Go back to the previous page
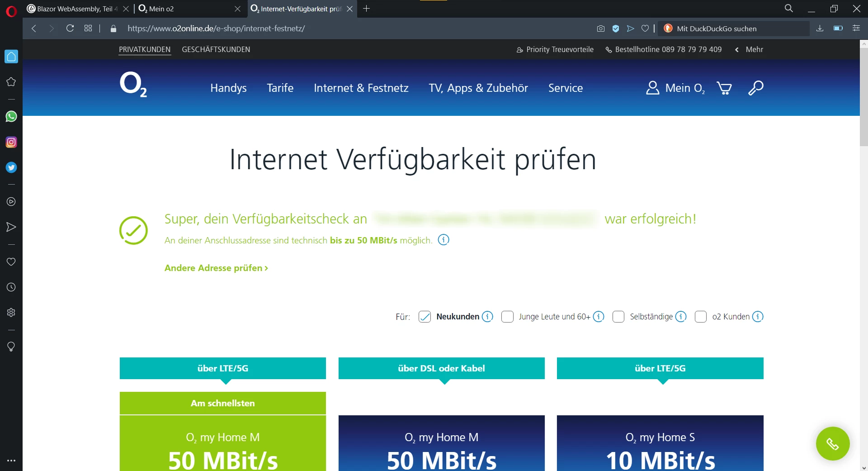The width and height of the screenshot is (868, 471). [34, 29]
